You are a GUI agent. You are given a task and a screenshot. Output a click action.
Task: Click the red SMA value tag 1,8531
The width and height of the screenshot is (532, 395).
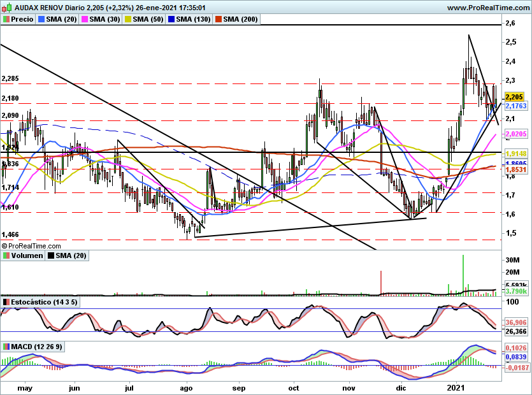point(516,169)
